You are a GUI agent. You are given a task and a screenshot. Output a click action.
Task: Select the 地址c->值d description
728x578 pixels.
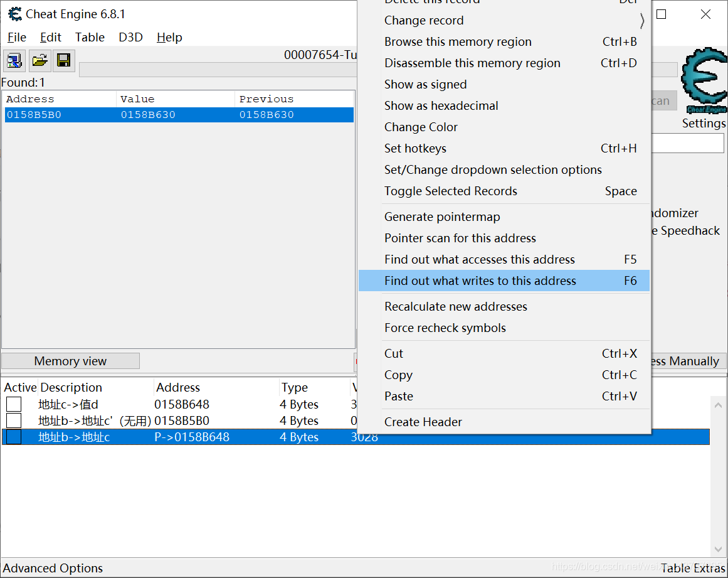pyautogui.click(x=68, y=404)
